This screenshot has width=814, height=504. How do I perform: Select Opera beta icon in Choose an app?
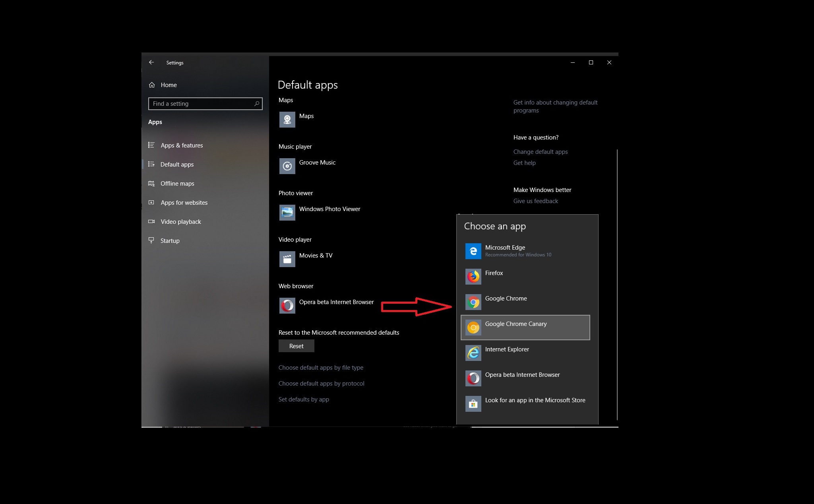pos(473,378)
